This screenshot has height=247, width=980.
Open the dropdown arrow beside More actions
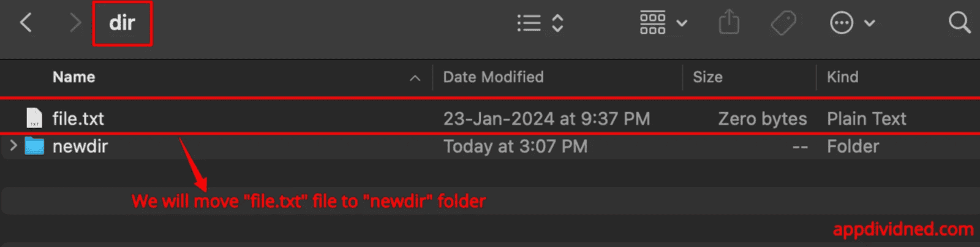pyautogui.click(x=869, y=23)
